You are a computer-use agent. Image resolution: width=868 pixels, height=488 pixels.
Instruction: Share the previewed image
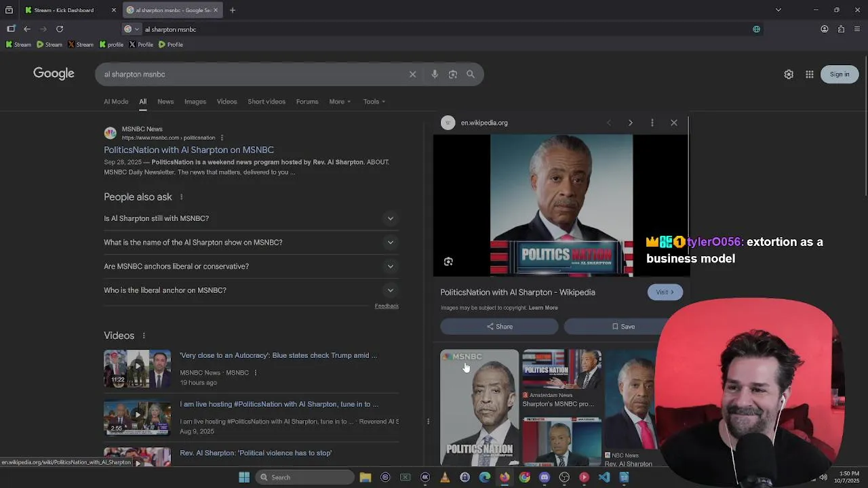pos(499,327)
